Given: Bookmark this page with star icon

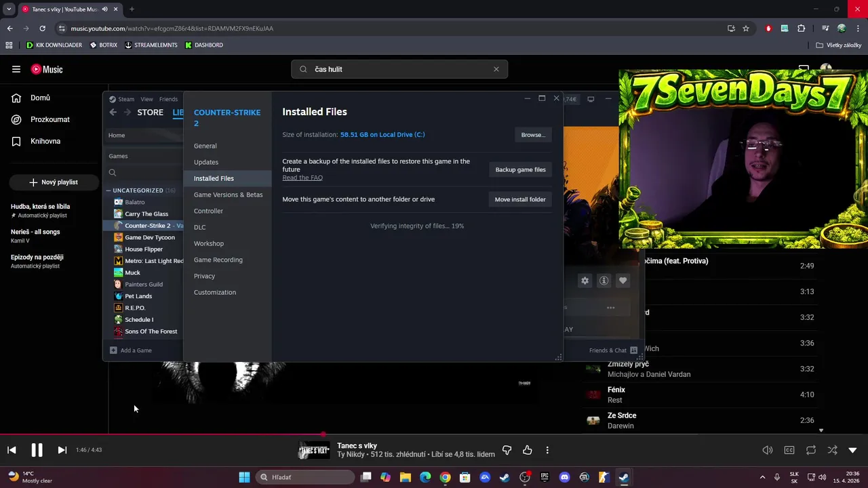Looking at the screenshot, I should [x=746, y=28].
